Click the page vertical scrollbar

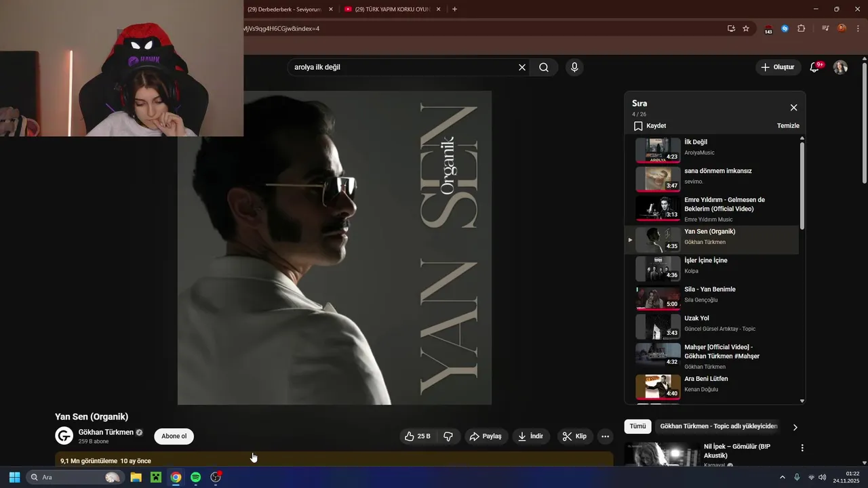click(864, 123)
